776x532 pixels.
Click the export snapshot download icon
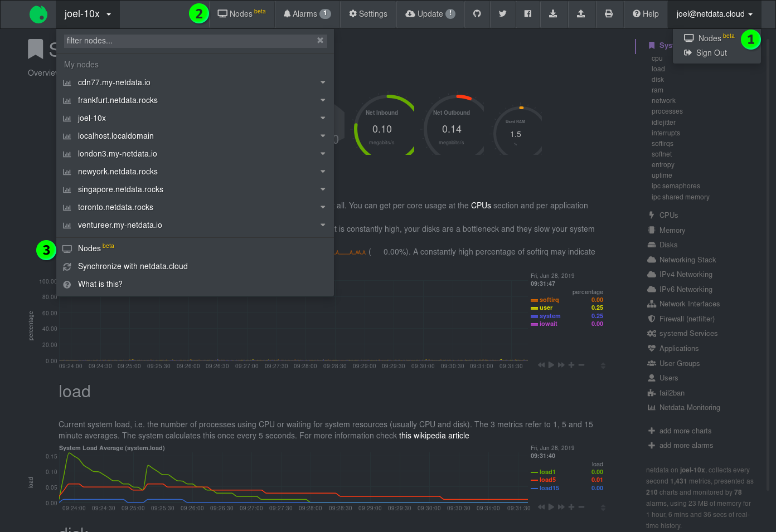553,14
